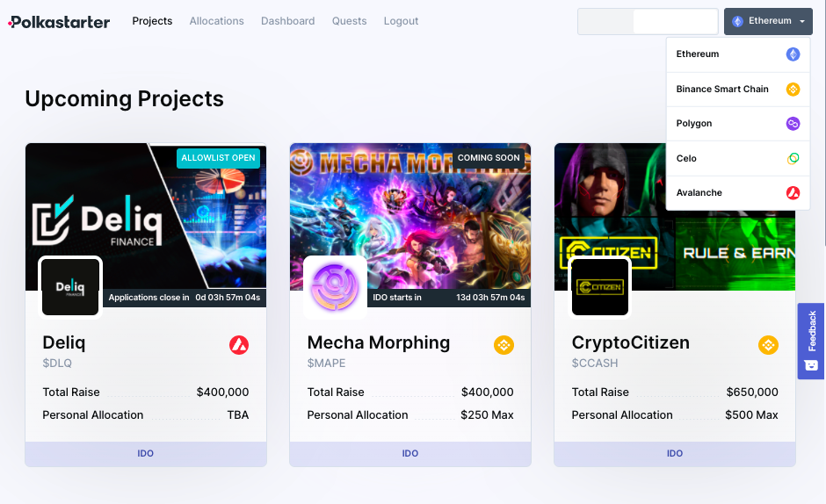Image resolution: width=826 pixels, height=504 pixels.
Task: Click the BSC chain icon on CryptoCitizen card
Action: point(768,345)
